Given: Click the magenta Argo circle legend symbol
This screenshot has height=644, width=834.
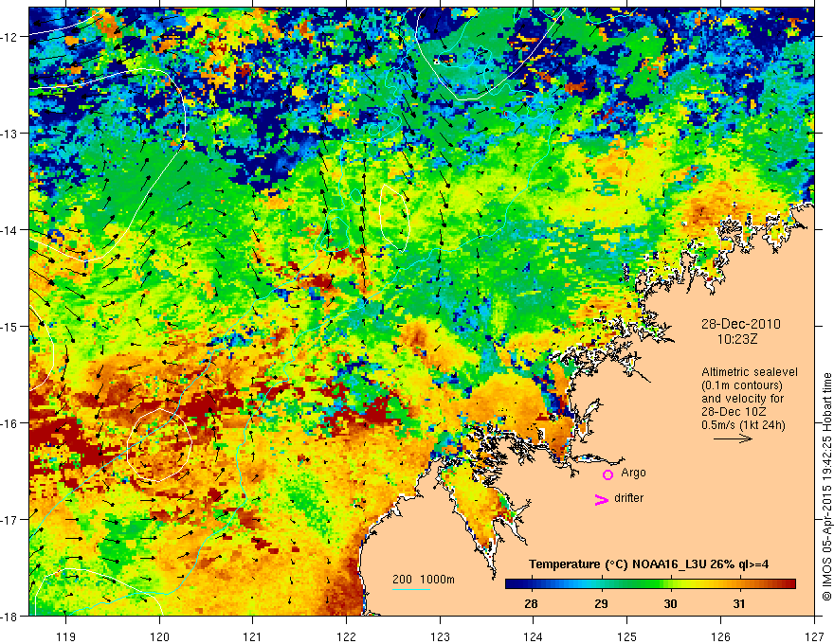Looking at the screenshot, I should coord(607,474).
